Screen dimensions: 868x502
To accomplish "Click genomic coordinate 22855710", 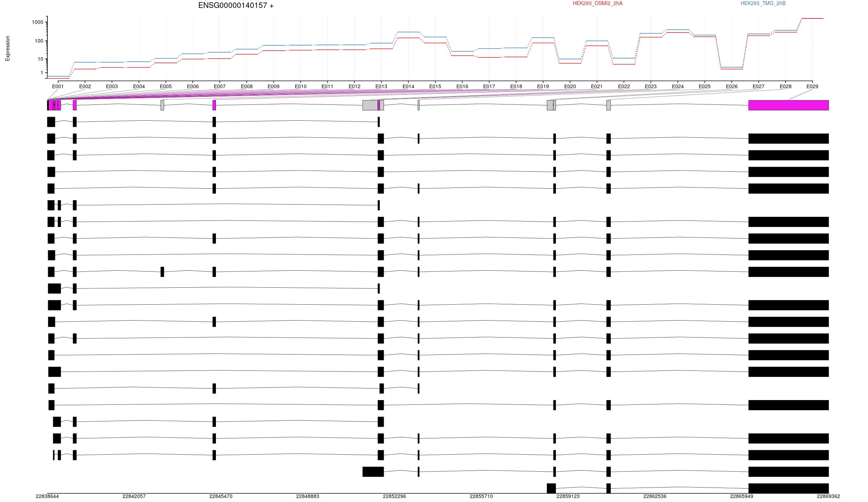I will (x=481, y=496).
